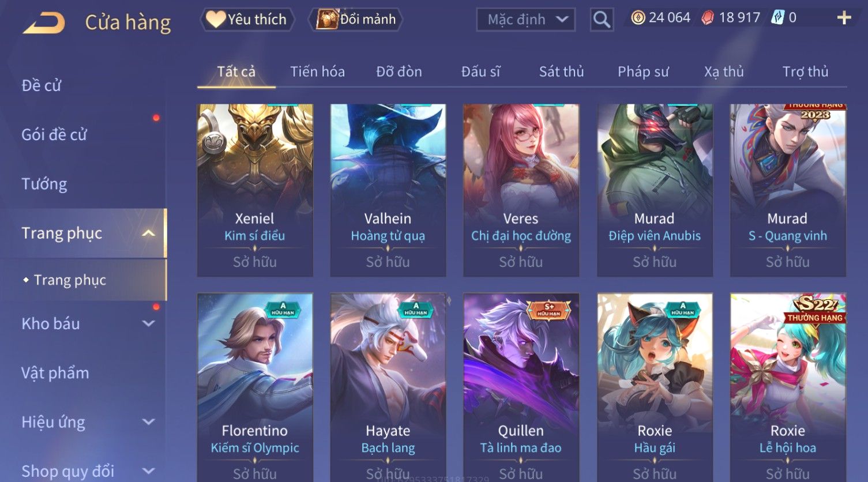Click the gold coin icon
This screenshot has height=482, width=868.
pos(638,18)
